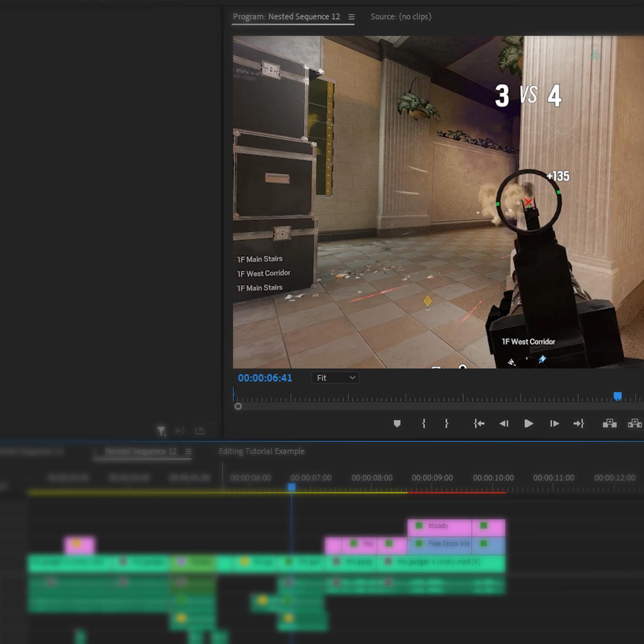Add a marker in the Program monitor
The image size is (644, 644).
click(x=397, y=424)
